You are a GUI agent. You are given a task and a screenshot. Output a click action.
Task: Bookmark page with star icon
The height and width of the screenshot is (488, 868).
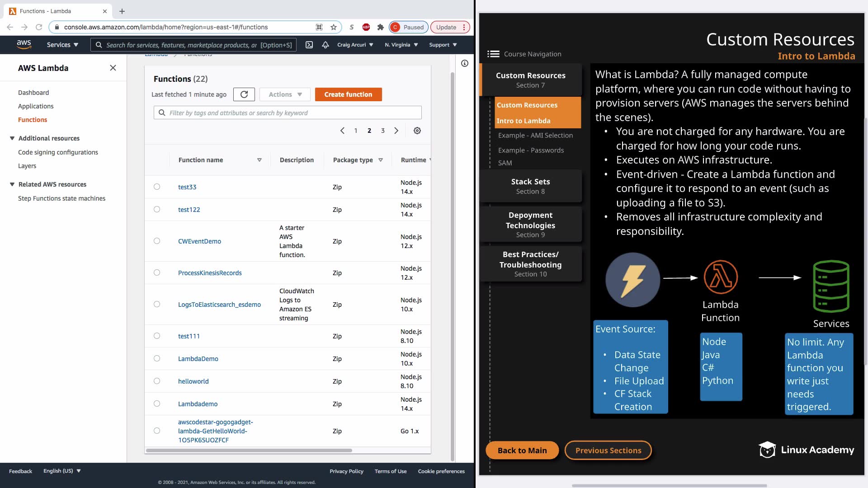[334, 27]
